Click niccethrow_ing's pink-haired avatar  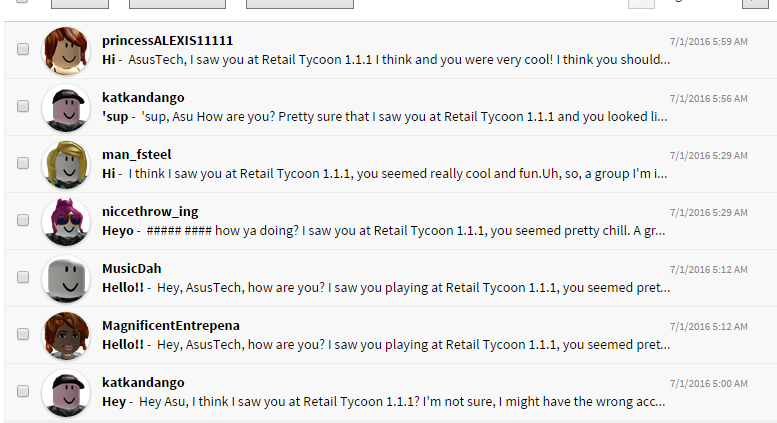point(66,220)
